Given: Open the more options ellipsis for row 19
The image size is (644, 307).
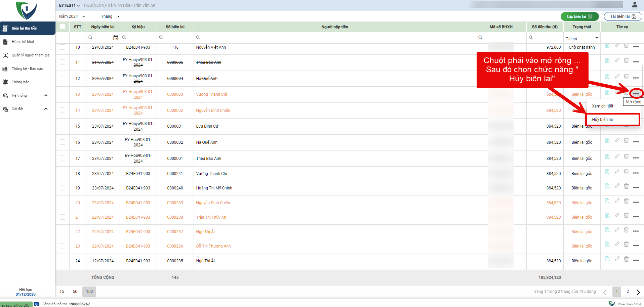Looking at the screenshot, I should [636, 187].
